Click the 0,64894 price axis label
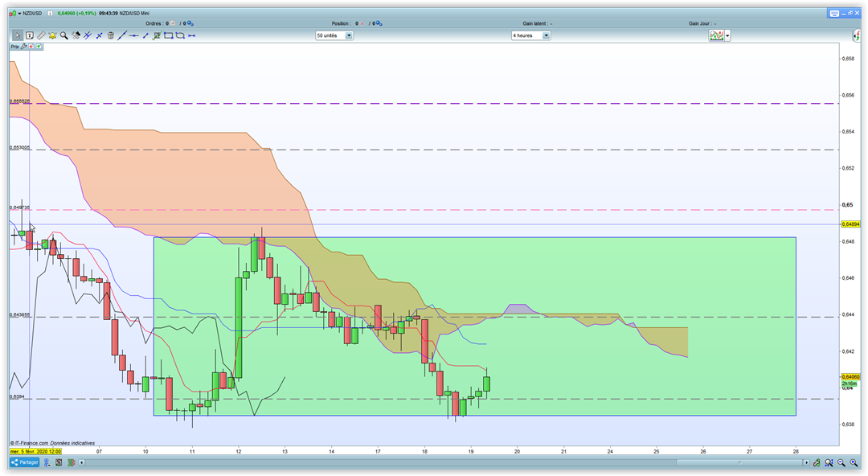 [x=850, y=224]
